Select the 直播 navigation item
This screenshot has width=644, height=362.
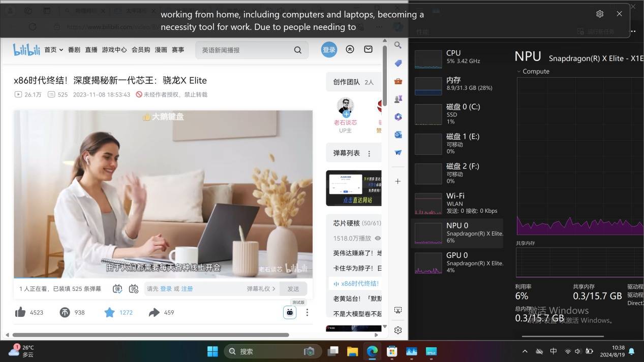pos(91,50)
